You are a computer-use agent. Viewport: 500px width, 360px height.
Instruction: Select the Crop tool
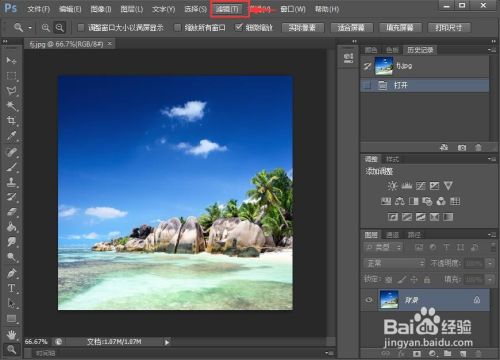click(x=11, y=121)
